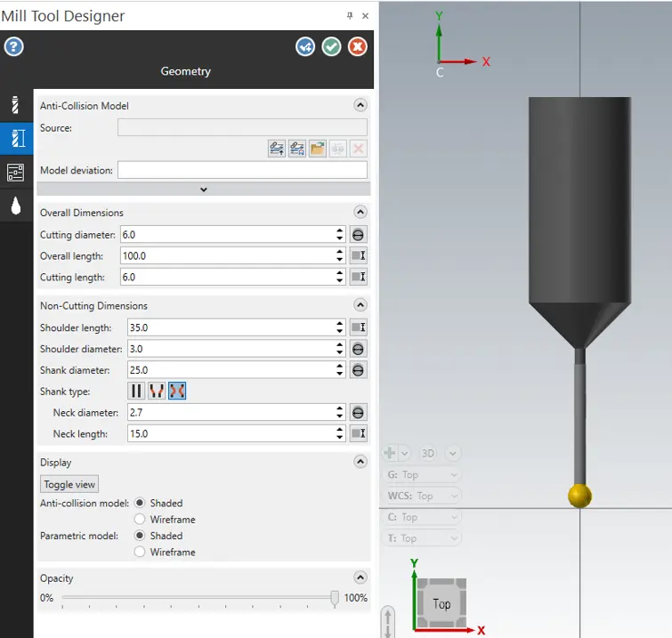Close the Mill Tool Designer panel
Screen dimensions: 672x638
pos(365,16)
